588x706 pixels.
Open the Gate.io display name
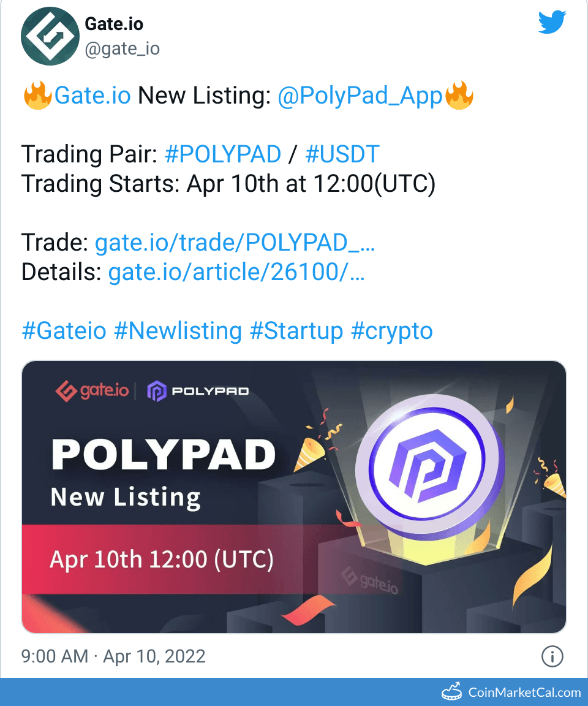(x=114, y=25)
